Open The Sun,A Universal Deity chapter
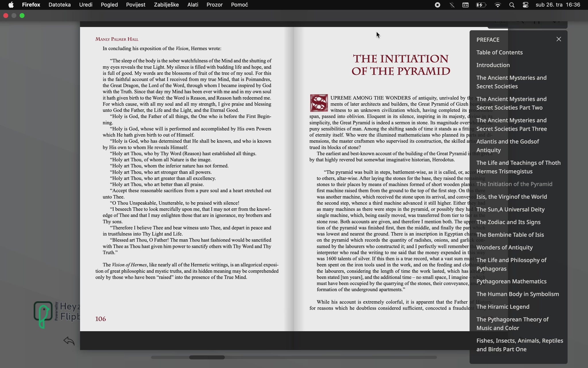This screenshot has width=588, height=368. coord(510,209)
